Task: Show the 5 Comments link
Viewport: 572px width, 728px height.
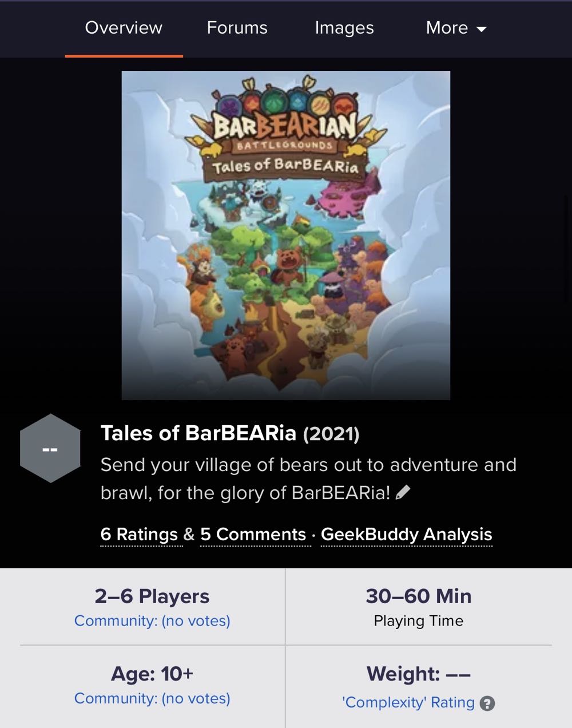Action: (x=253, y=535)
